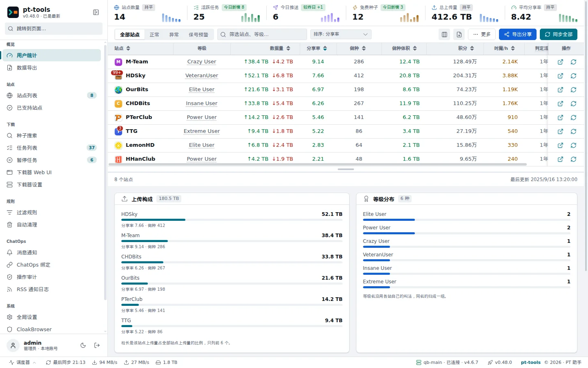Open 任务列表 in sidebar
588x368 pixels.
[51, 148]
